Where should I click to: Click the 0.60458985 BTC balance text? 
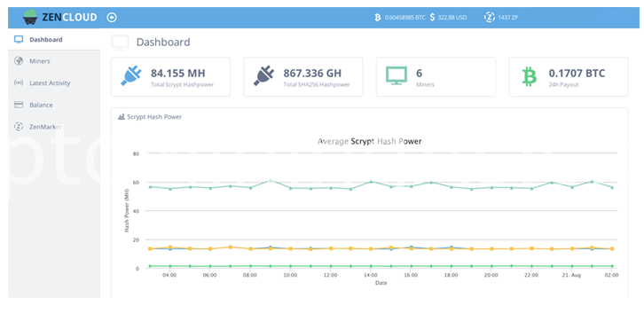point(404,18)
